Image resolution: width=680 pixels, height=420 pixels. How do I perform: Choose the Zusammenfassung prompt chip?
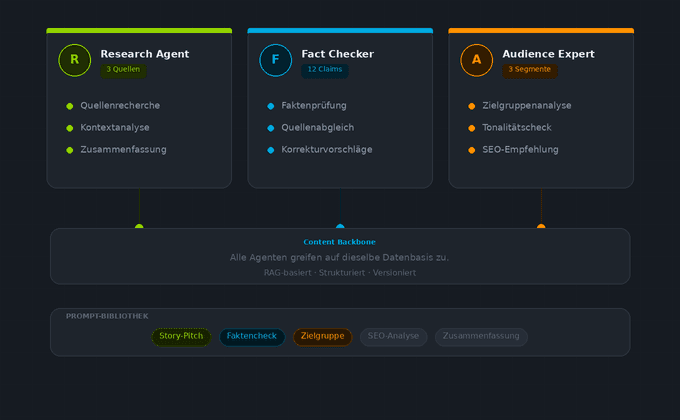click(481, 337)
